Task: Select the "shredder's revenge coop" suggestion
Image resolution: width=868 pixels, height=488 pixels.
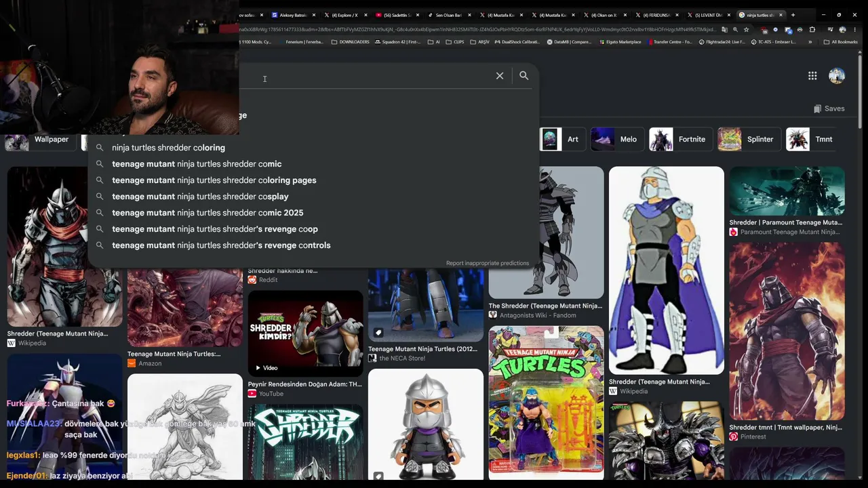Action: pyautogui.click(x=313, y=229)
